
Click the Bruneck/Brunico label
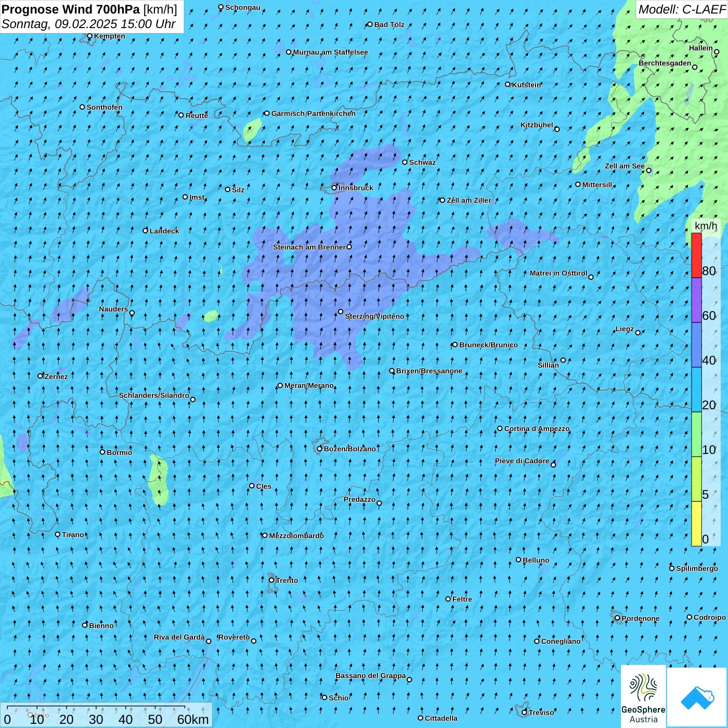(488, 345)
